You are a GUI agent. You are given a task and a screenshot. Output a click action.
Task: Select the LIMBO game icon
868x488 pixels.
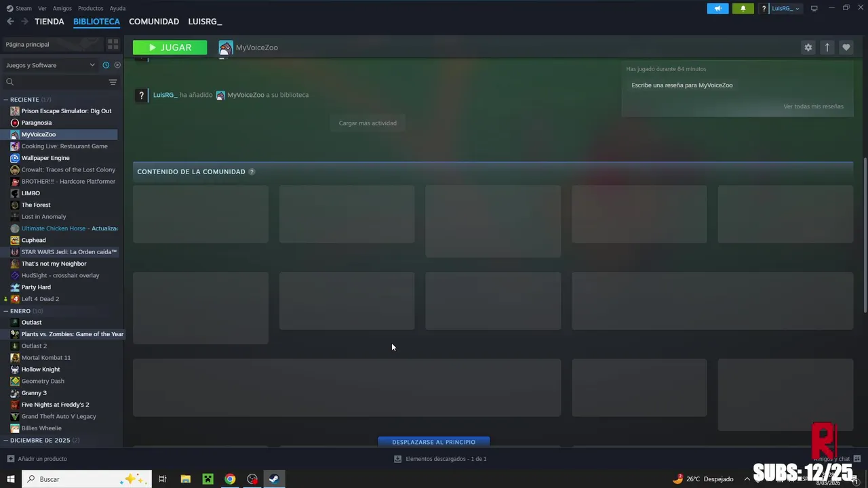click(x=15, y=193)
